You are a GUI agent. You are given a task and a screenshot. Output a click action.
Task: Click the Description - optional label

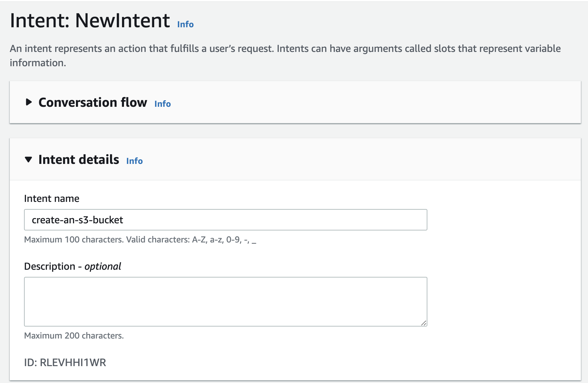tap(72, 266)
